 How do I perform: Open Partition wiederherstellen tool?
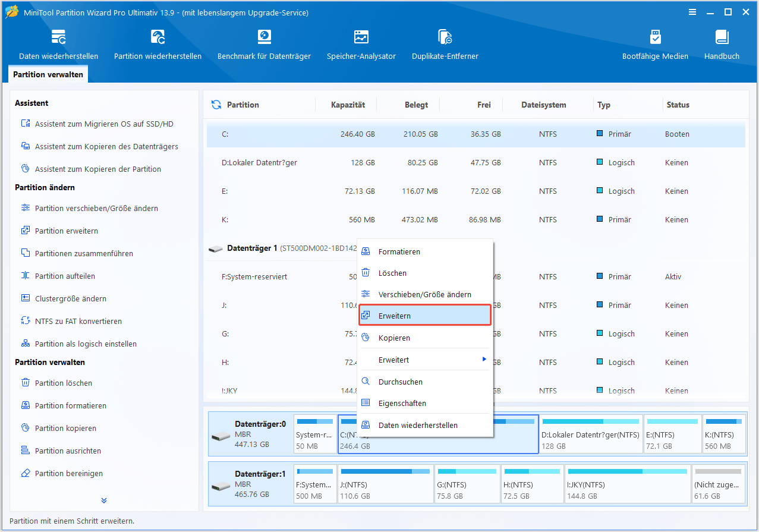(158, 45)
